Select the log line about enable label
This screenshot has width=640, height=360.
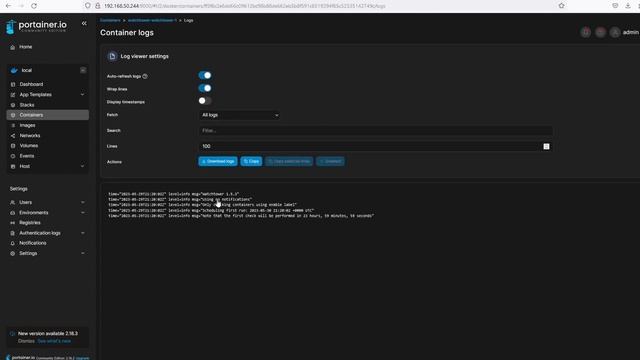(x=202, y=204)
